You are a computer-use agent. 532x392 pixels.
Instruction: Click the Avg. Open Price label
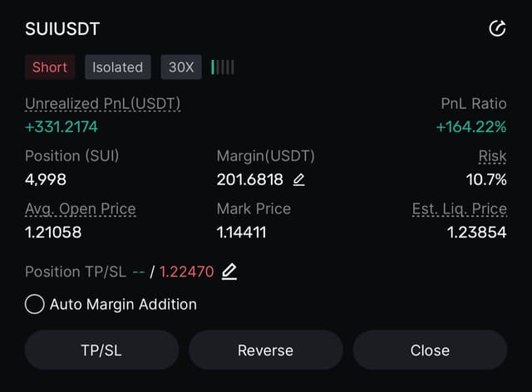coord(80,208)
